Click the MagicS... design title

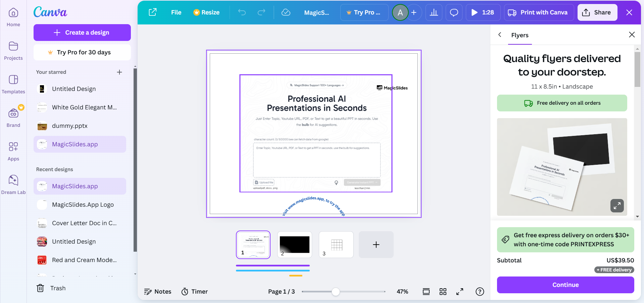316,12
